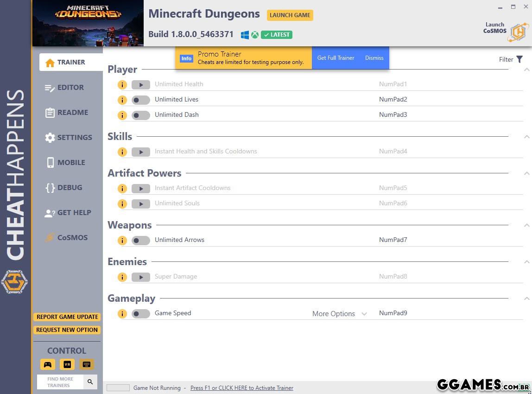Select the keyboard control icon
Viewport: 532px width, 394px height.
point(86,364)
